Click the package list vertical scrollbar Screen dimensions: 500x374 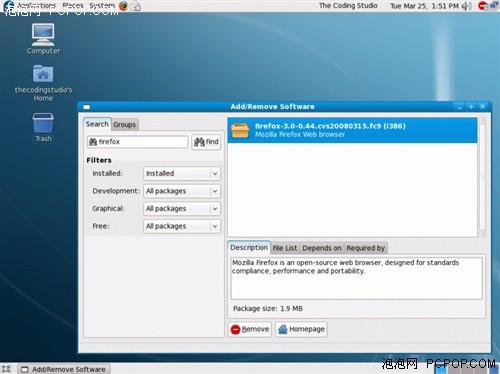482,177
